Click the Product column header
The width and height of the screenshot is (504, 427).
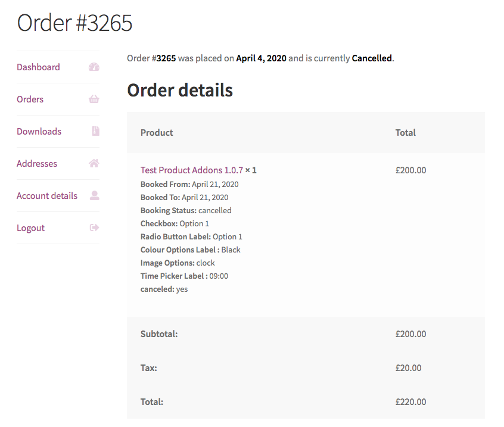pyautogui.click(x=157, y=132)
